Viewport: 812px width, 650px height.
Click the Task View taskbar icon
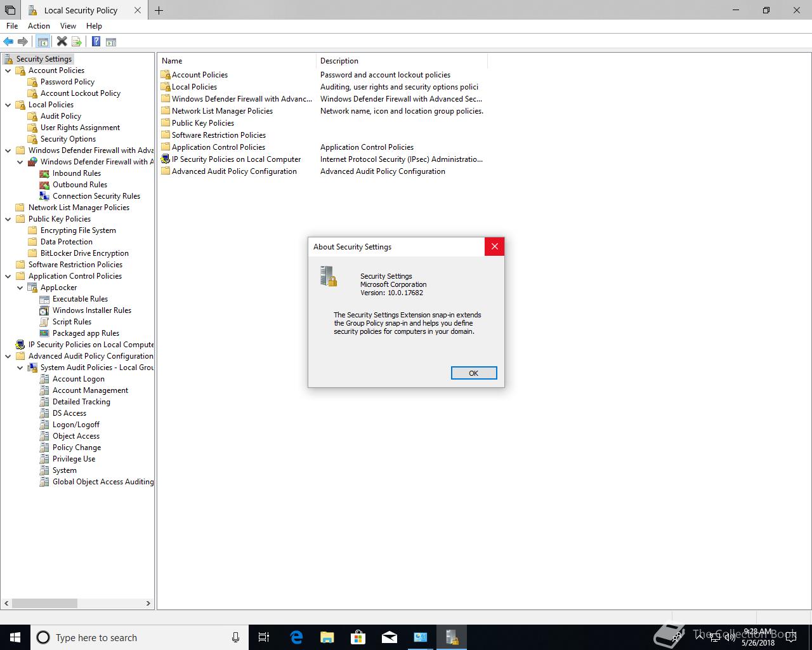tap(265, 637)
